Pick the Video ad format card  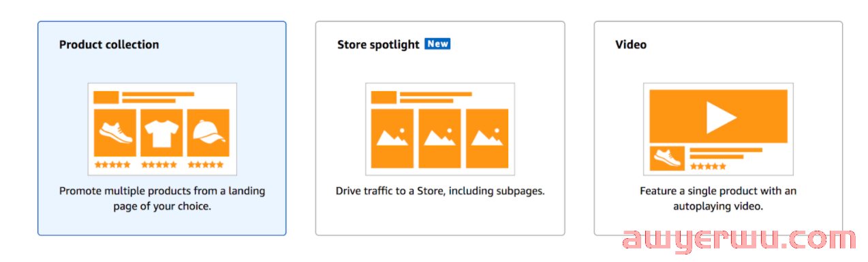point(718,129)
